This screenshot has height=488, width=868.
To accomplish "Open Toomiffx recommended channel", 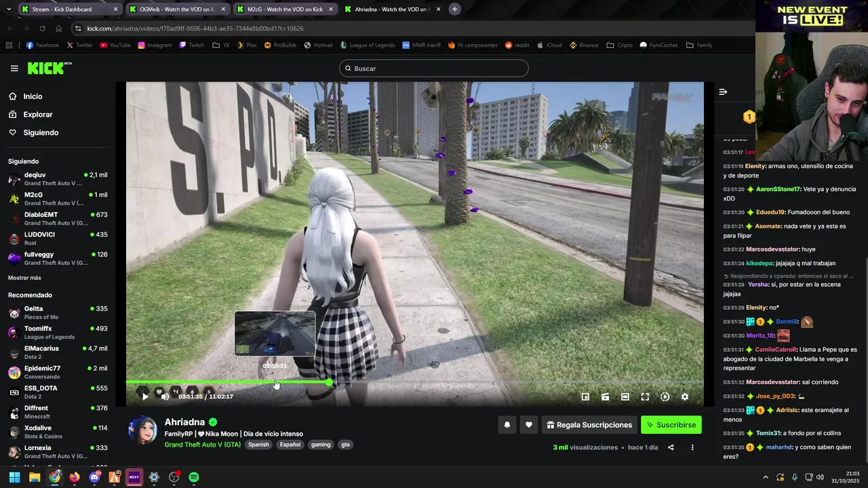I will (x=58, y=332).
